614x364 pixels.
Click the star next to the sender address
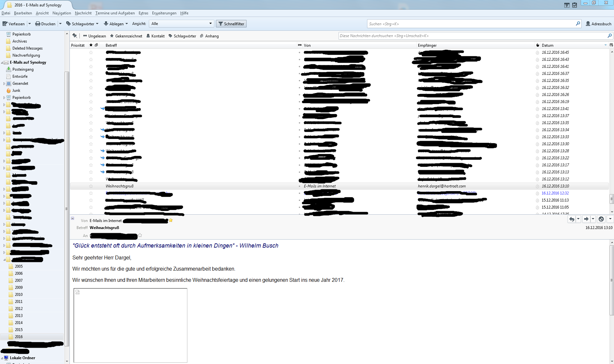click(x=171, y=220)
